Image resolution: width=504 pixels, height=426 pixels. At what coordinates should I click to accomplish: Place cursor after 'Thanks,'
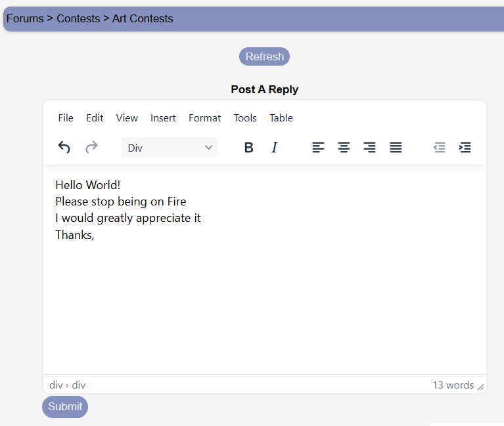pyautogui.click(x=94, y=235)
